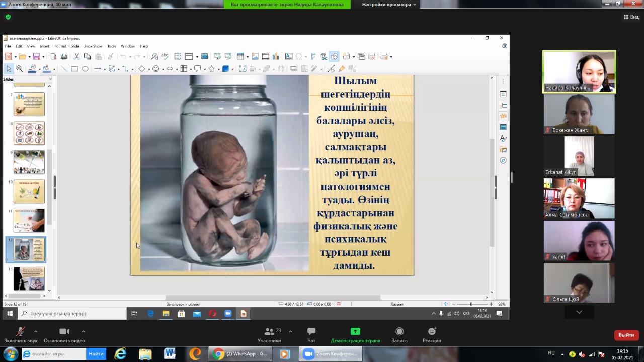644x362 pixels.
Task: Start recording with the Запись button
Action: pos(399,335)
